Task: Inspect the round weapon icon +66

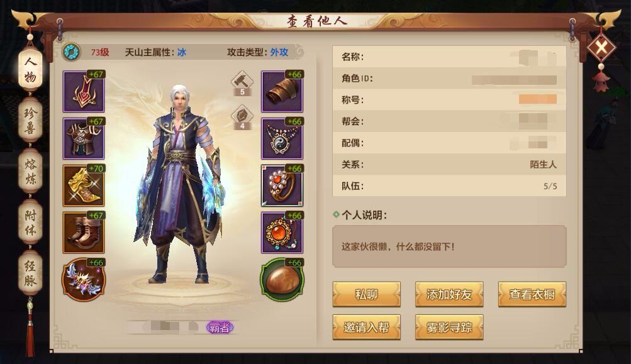Action: [84, 280]
